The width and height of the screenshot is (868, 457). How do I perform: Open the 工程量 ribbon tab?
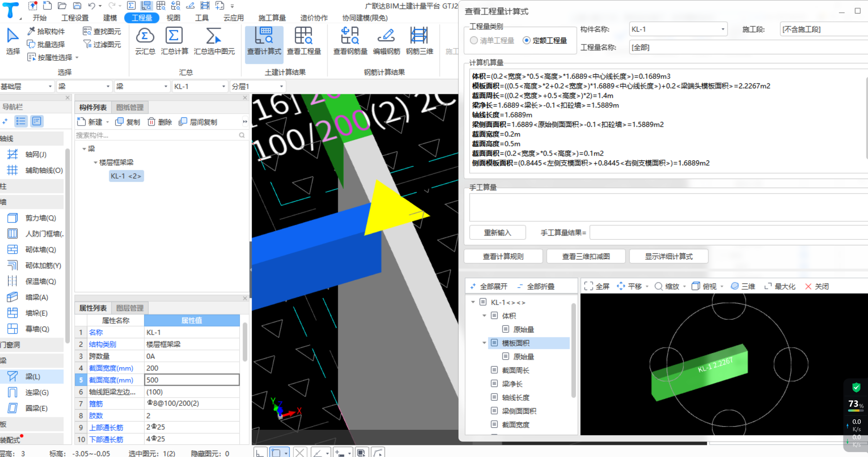141,18
